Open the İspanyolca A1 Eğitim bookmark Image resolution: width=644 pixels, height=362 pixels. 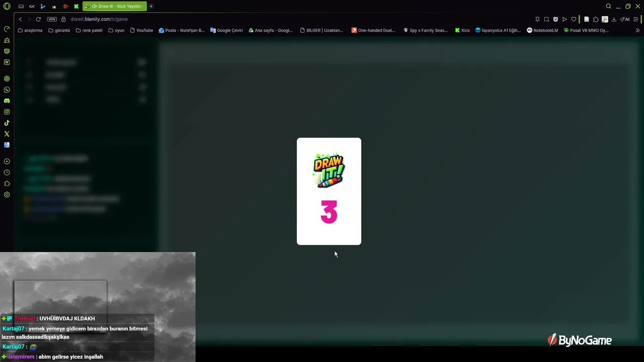(498, 30)
